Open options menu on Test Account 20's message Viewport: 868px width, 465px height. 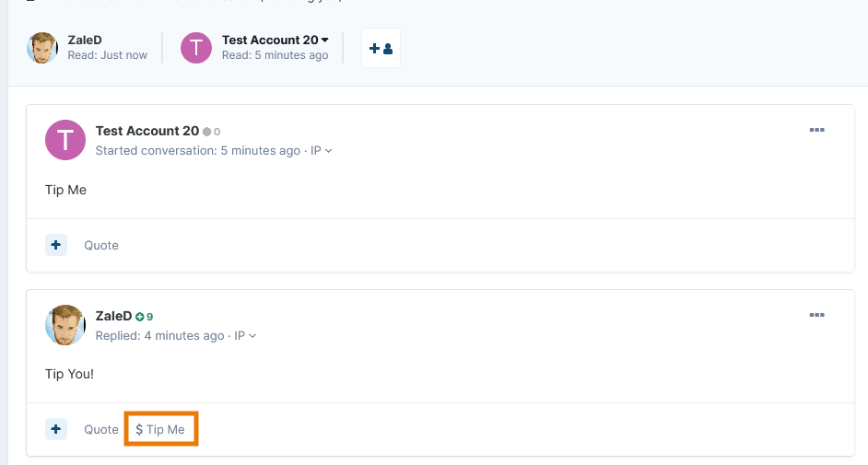(x=816, y=130)
